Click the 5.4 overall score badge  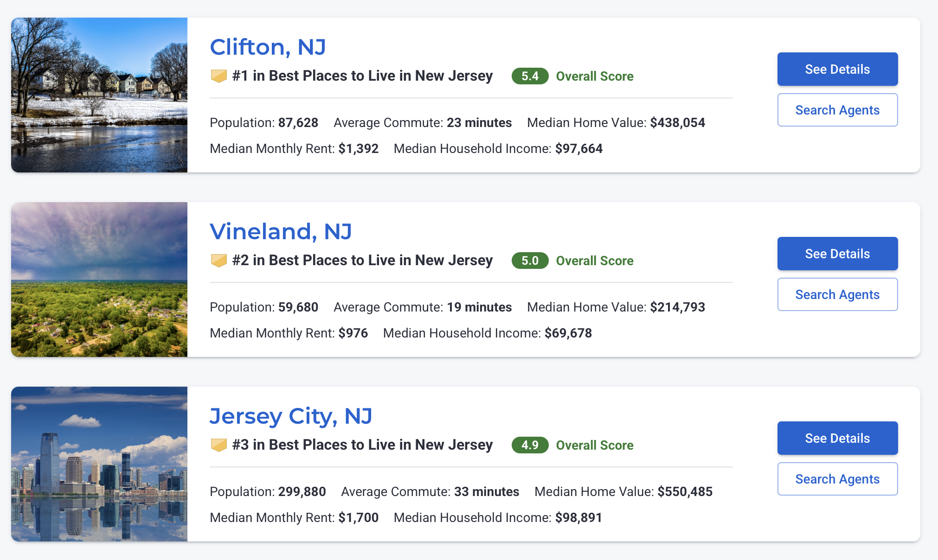[x=530, y=76]
